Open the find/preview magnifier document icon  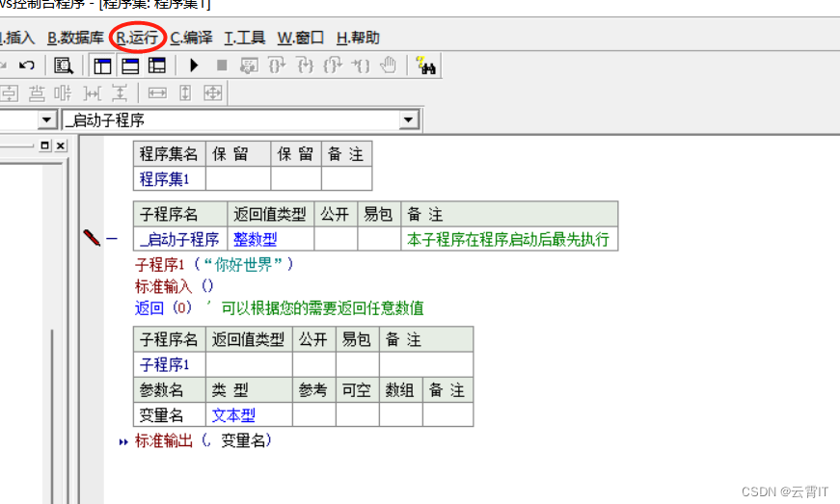tap(64, 66)
